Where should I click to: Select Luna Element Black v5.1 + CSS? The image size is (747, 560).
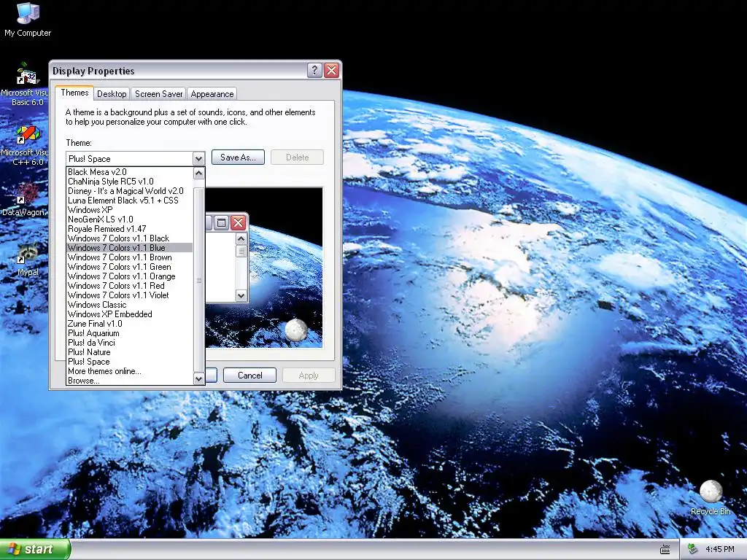click(x=130, y=201)
